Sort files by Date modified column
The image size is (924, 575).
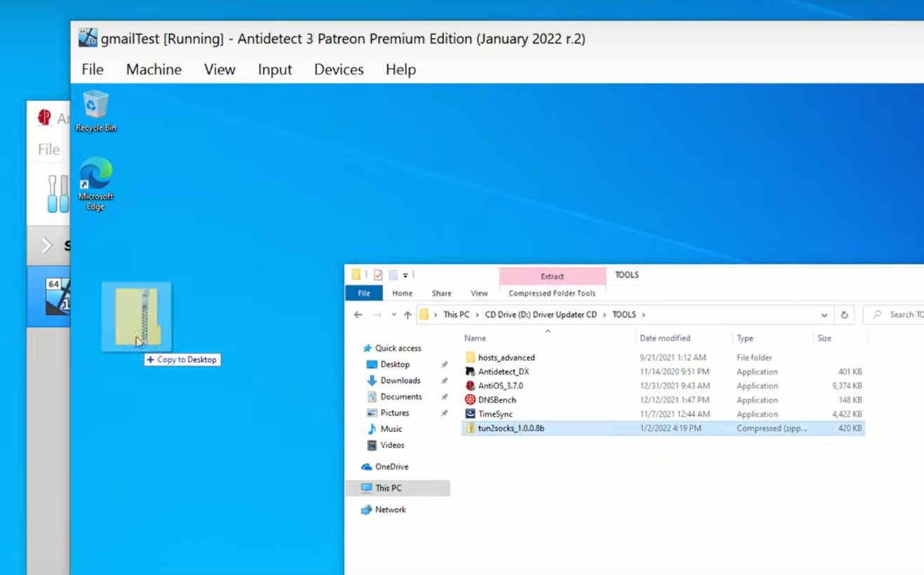[x=664, y=338]
